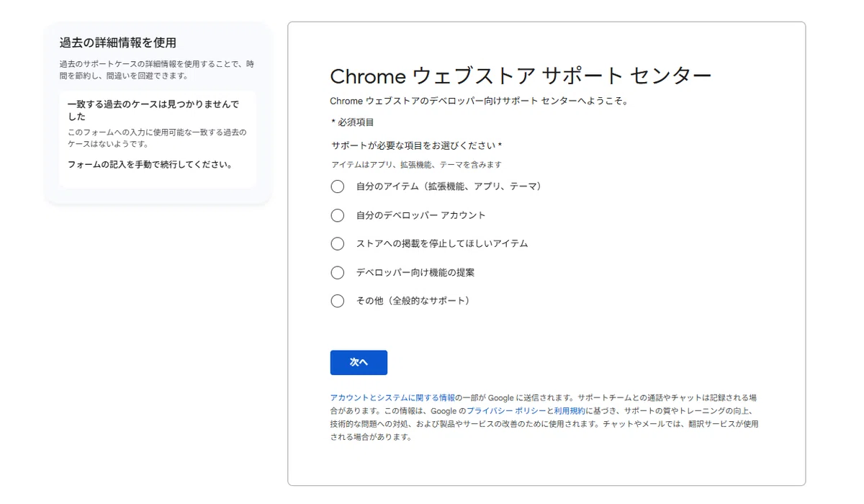Select the 自分のアイテム(拡張機能、アプリ、テーマ) radio option
The height and width of the screenshot is (504, 864).
coord(338,186)
